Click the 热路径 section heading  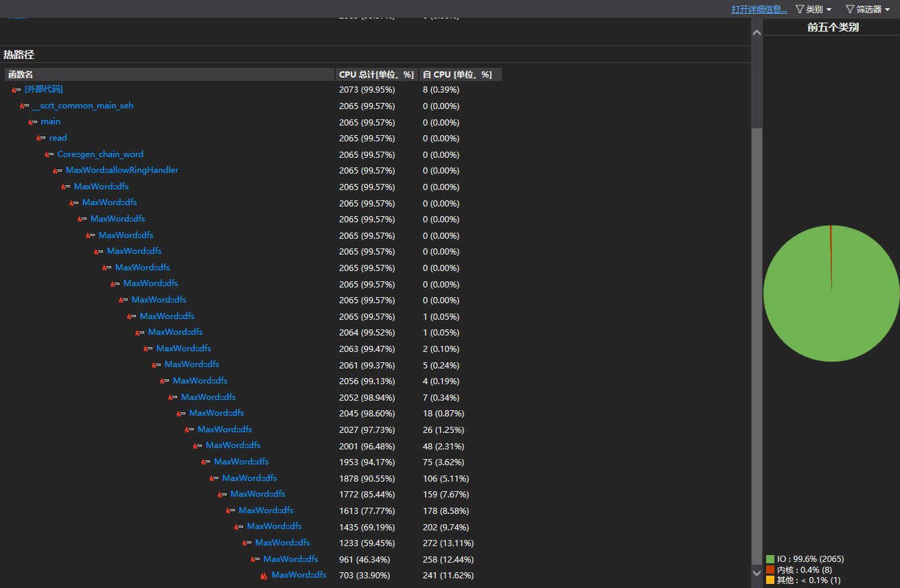[19, 55]
